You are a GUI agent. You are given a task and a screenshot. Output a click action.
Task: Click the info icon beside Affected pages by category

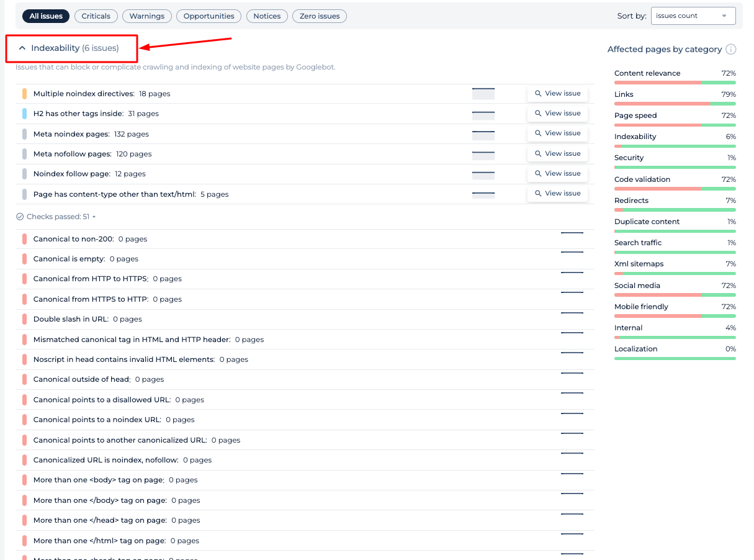[731, 50]
